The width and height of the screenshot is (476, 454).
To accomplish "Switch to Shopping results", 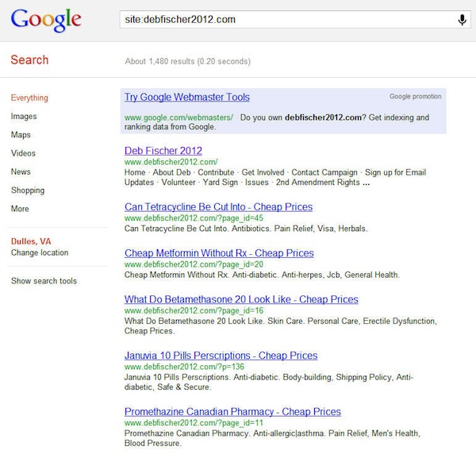I will point(28,190).
